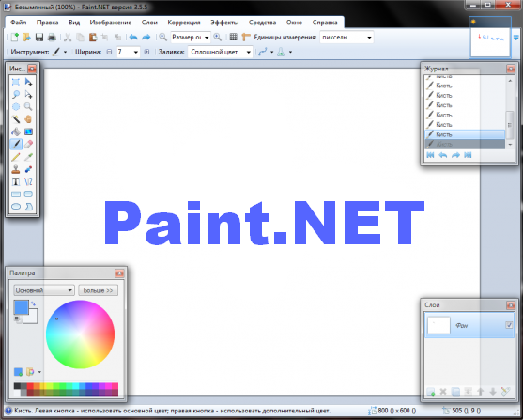Open the Файл menu
This screenshot has width=523, height=420.
(x=19, y=23)
